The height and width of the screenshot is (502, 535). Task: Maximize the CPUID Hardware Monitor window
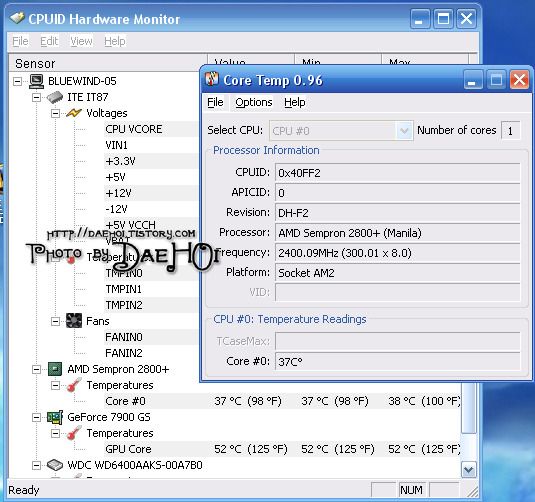[443, 18]
